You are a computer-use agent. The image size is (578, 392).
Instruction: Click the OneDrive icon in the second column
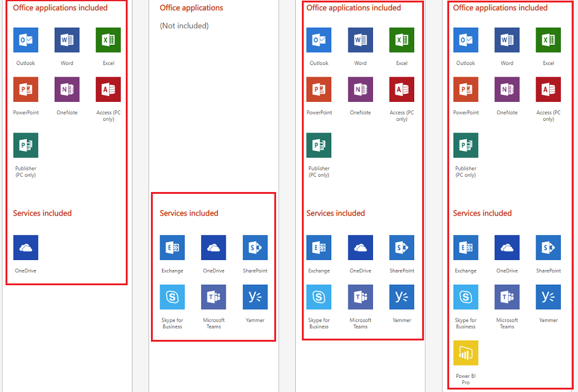214,248
